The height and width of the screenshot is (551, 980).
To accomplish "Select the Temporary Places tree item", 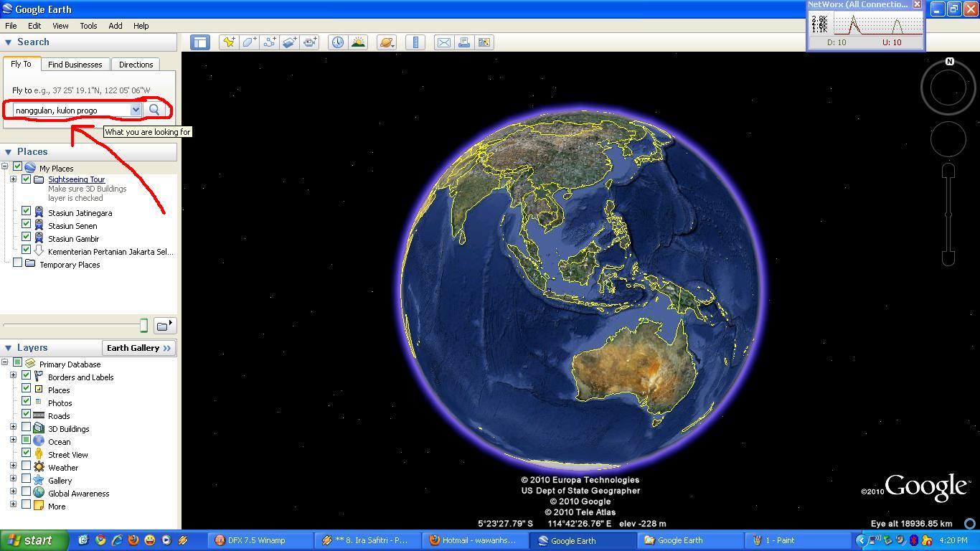I will coord(70,264).
